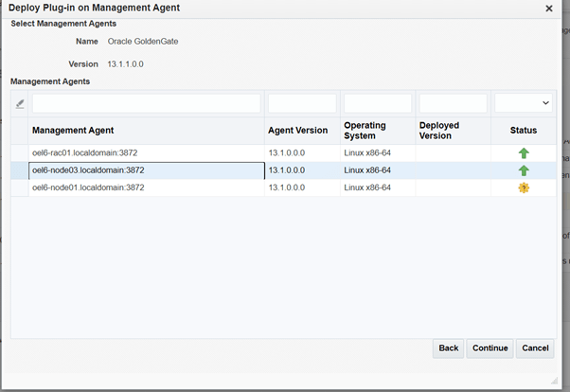Click the yellow status icon for oel6-node01

coord(524,188)
